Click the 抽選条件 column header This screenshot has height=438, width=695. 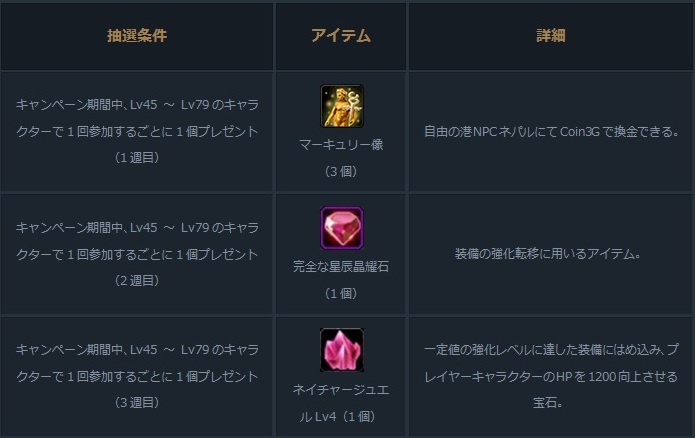tap(137, 35)
